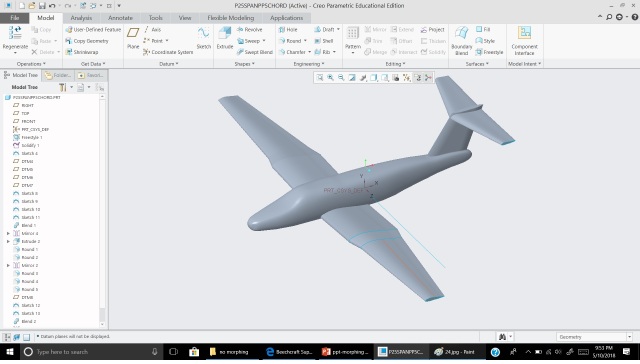Launch the Freestyle tool
The height and width of the screenshot is (364, 640).
[489, 52]
